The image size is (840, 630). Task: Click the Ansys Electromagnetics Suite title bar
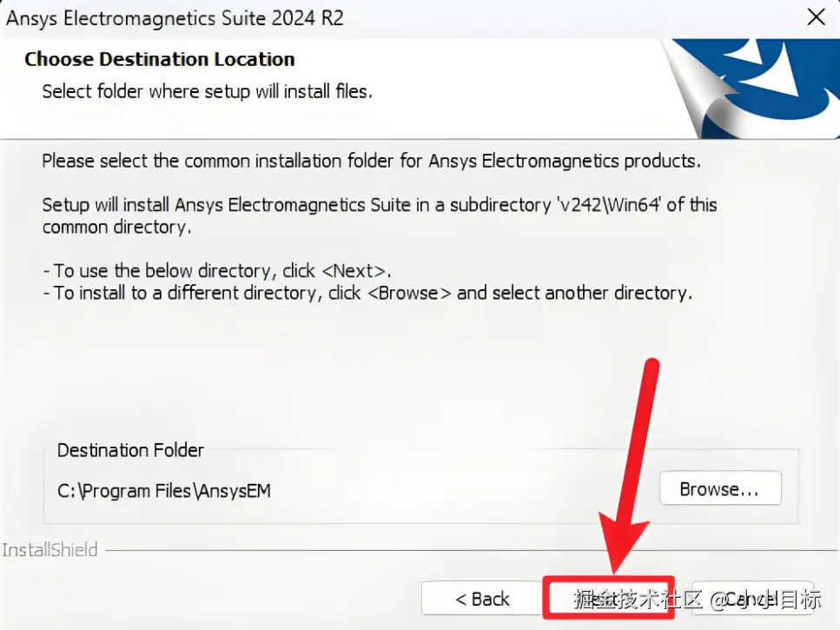tap(175, 17)
